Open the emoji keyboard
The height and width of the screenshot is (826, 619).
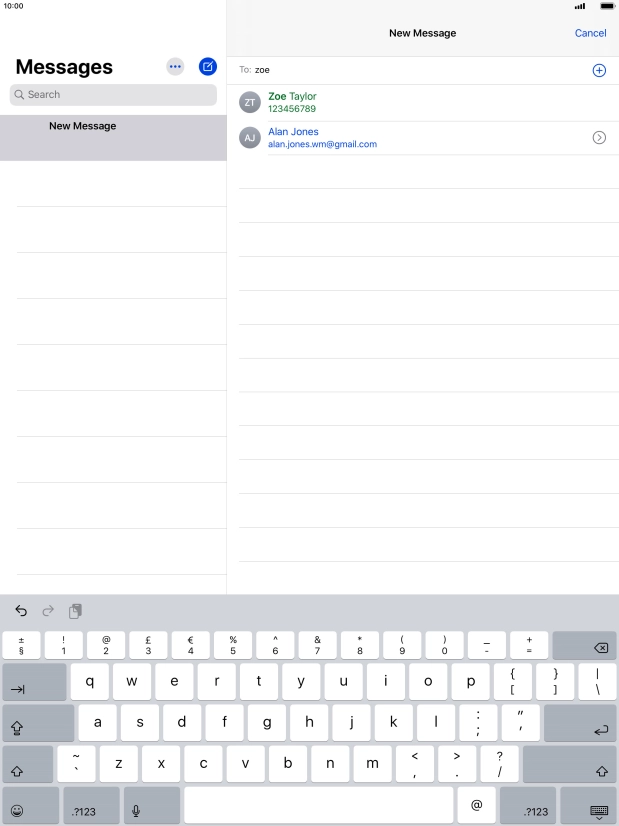(x=17, y=806)
